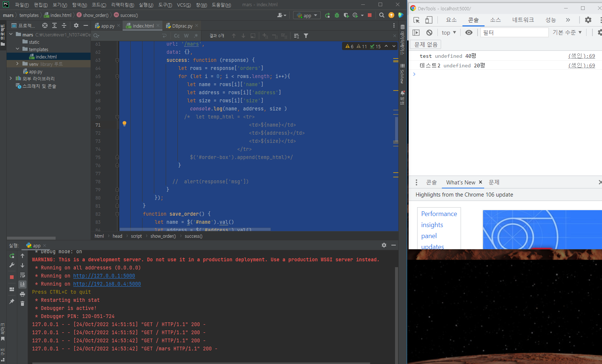602x364 pixels.
Task: Open Run panel wrench settings icon
Action: click(12, 265)
